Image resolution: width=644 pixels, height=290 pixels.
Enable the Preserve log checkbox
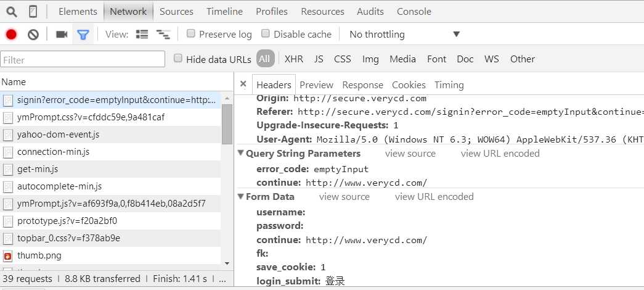click(x=191, y=34)
